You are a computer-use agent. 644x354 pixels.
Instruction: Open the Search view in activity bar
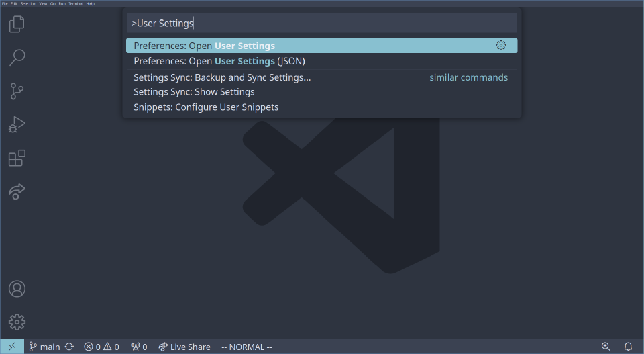[x=17, y=58]
